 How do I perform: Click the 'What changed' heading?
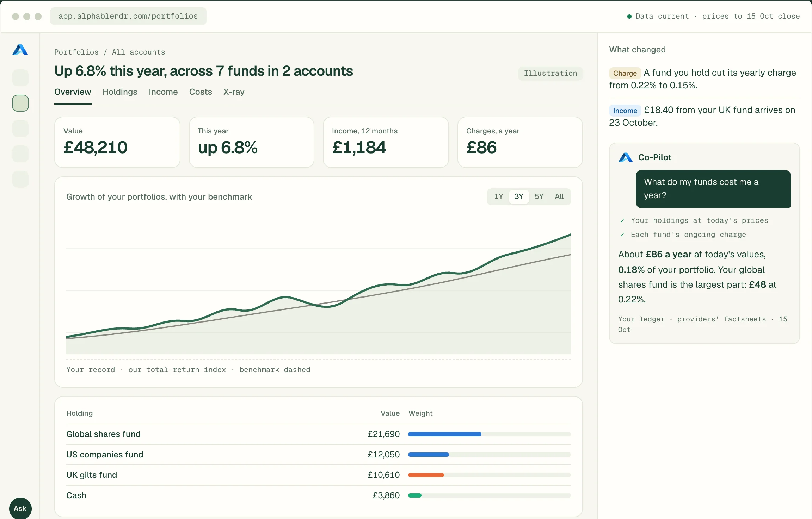click(637, 50)
